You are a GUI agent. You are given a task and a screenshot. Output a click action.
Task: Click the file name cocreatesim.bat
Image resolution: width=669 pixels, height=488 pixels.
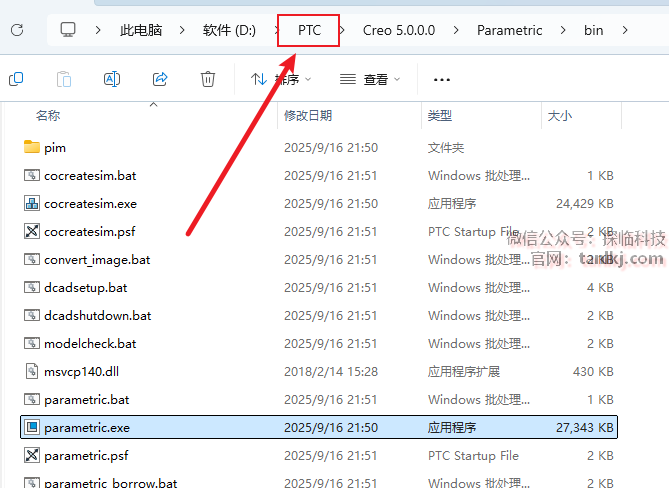[90, 175]
